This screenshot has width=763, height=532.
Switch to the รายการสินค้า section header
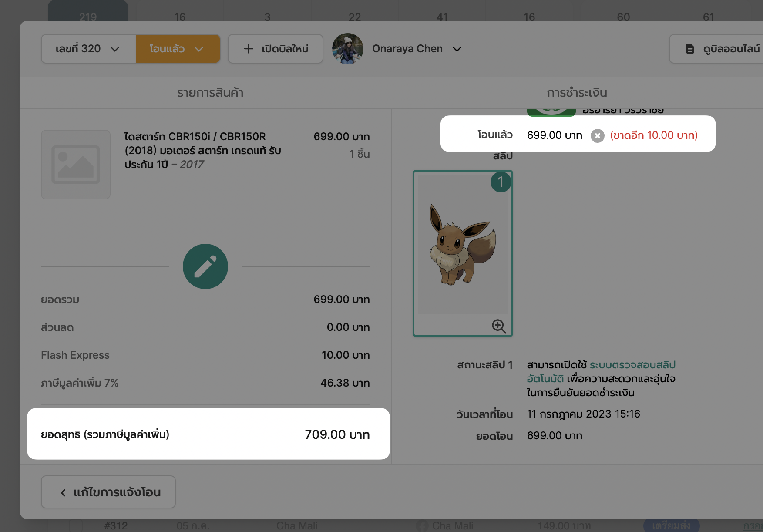click(210, 93)
